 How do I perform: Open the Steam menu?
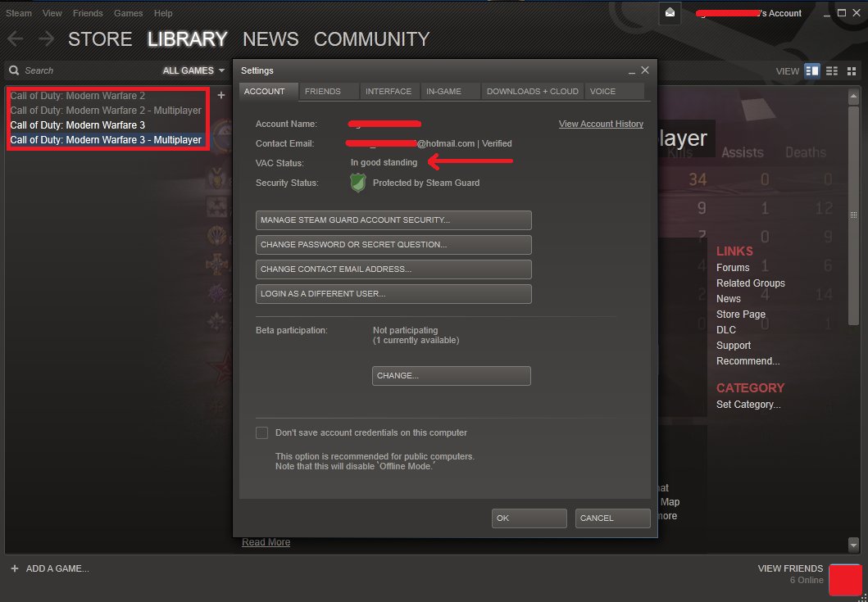click(x=19, y=13)
